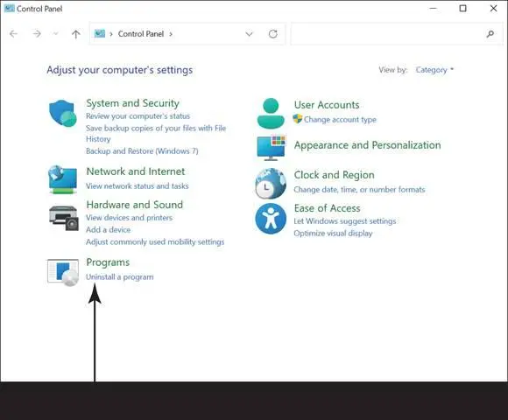Click the Control Panel address bar icon
This screenshot has width=508, height=420.
click(x=100, y=33)
